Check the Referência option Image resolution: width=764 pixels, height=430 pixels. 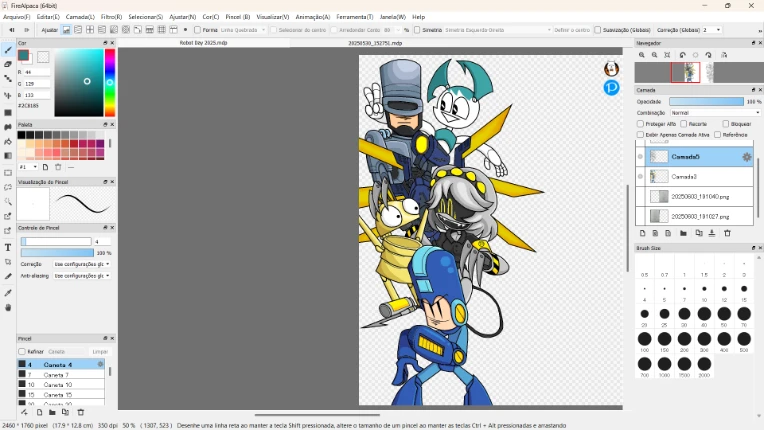(x=717, y=134)
